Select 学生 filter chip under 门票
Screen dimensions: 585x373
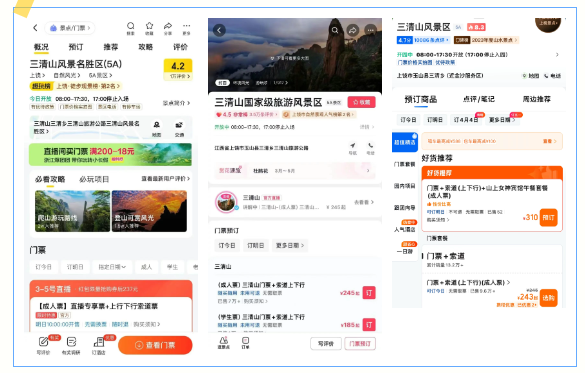(x=172, y=267)
